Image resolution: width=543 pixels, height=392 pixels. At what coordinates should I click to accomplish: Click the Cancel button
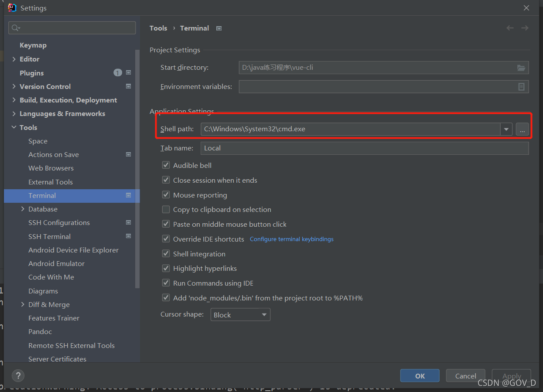466,376
